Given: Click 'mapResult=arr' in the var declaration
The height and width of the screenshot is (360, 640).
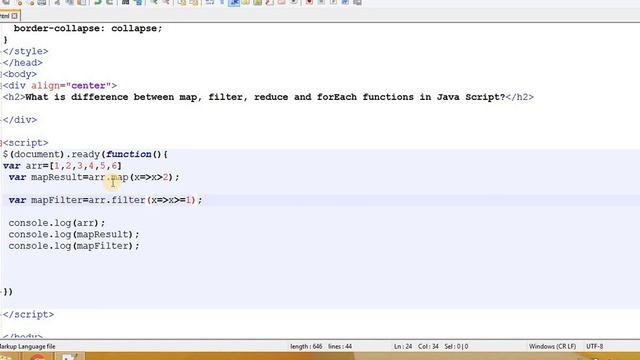Looking at the screenshot, I should click(x=68, y=177).
